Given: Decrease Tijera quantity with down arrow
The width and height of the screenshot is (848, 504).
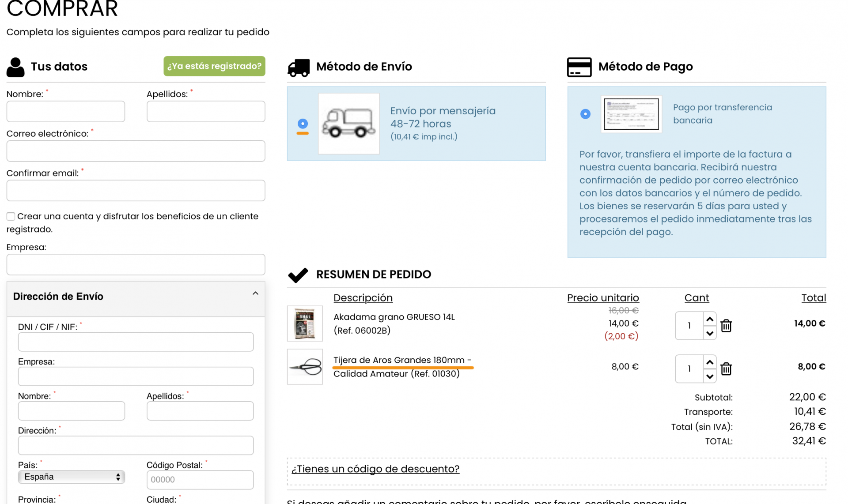Looking at the screenshot, I should [x=710, y=376].
